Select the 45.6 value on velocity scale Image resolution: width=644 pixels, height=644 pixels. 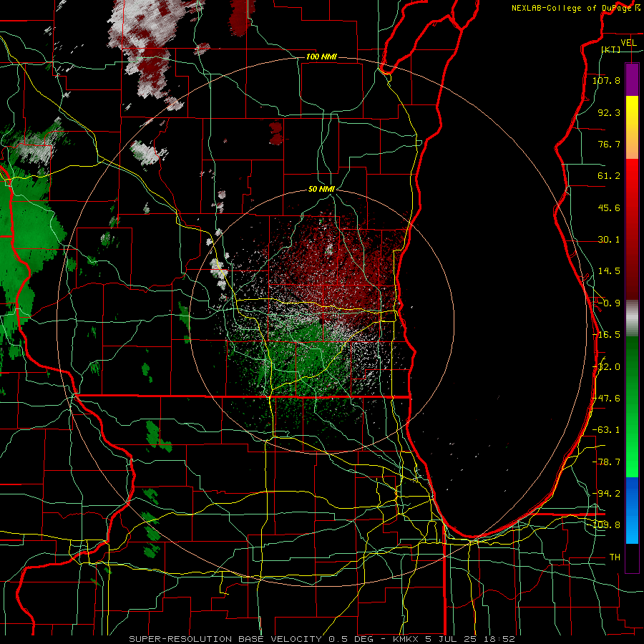pyautogui.click(x=609, y=208)
